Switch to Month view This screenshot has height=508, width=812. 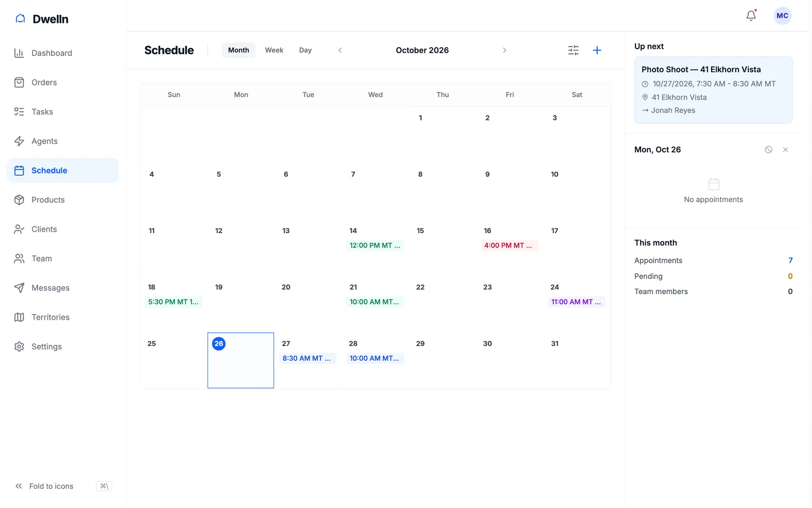[x=239, y=50]
